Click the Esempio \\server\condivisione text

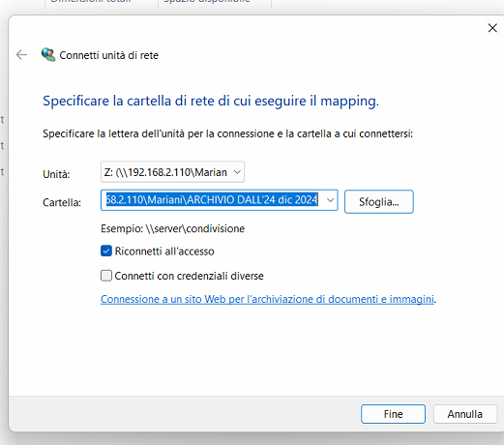point(172,228)
